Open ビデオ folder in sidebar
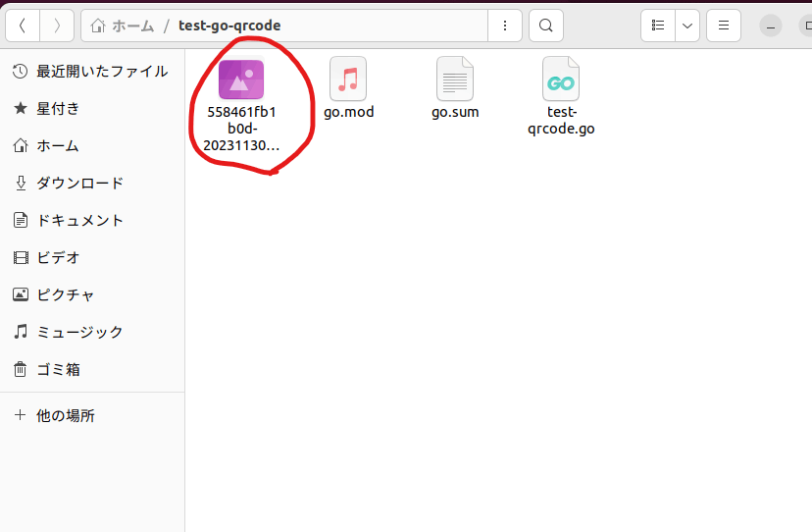Viewport: 812px width, 532px height. [92, 258]
